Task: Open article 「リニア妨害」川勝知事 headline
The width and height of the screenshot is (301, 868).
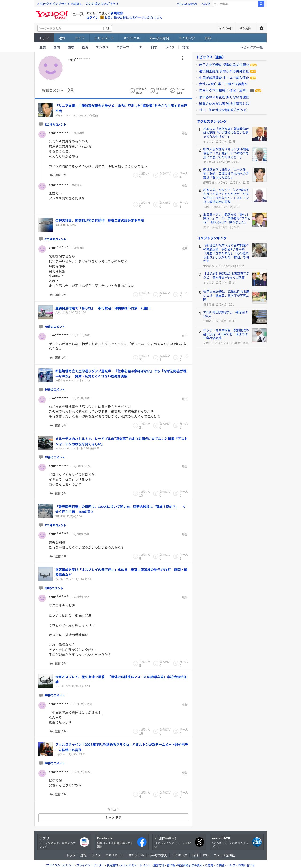Action: click(x=121, y=108)
